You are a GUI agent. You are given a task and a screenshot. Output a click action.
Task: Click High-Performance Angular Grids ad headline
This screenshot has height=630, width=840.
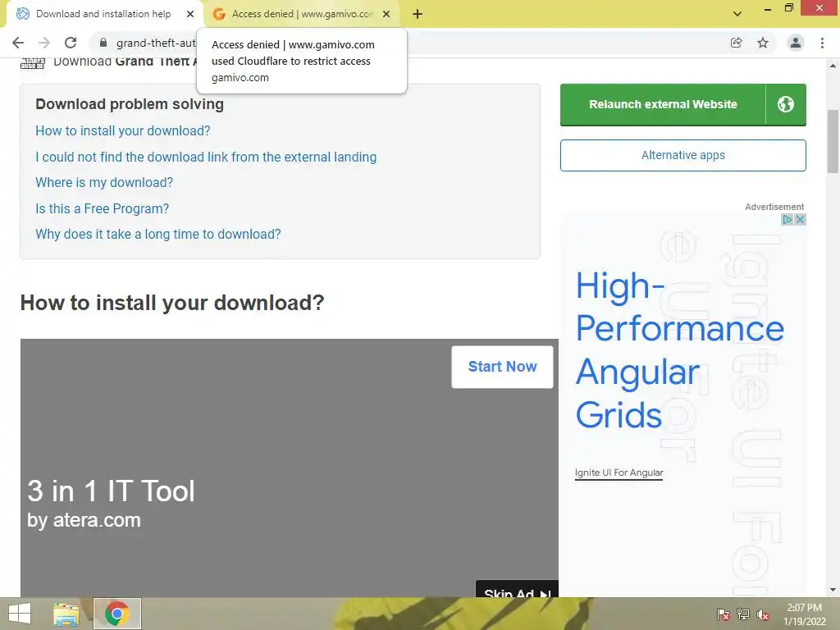(679, 351)
